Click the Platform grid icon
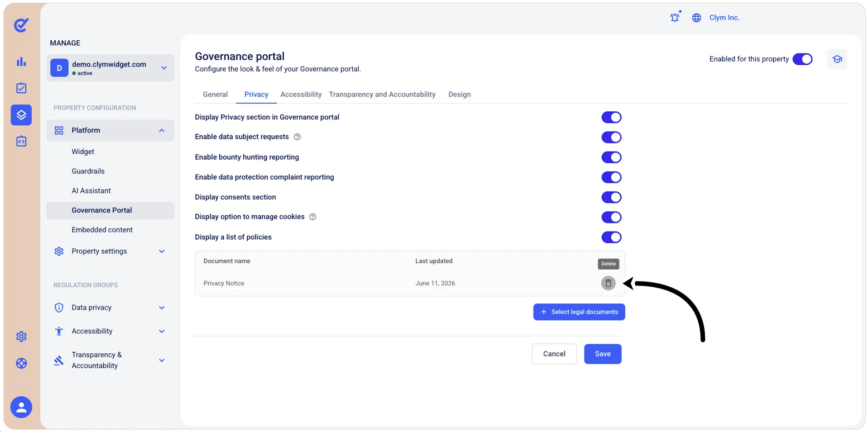 59,130
